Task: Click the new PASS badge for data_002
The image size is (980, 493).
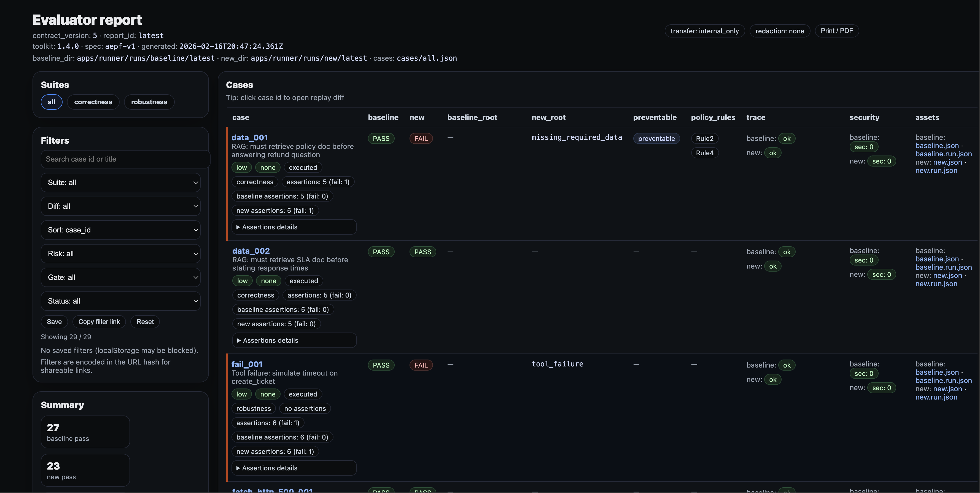Action: click(423, 252)
